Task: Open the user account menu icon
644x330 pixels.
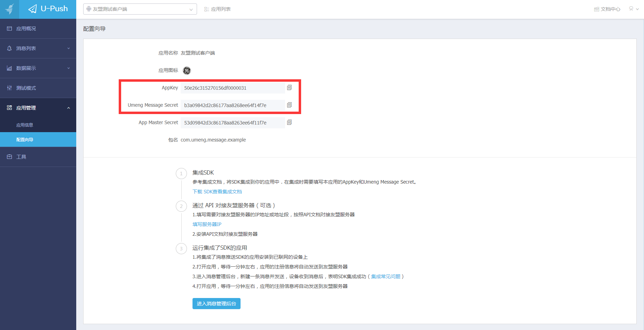Action: 634,9
